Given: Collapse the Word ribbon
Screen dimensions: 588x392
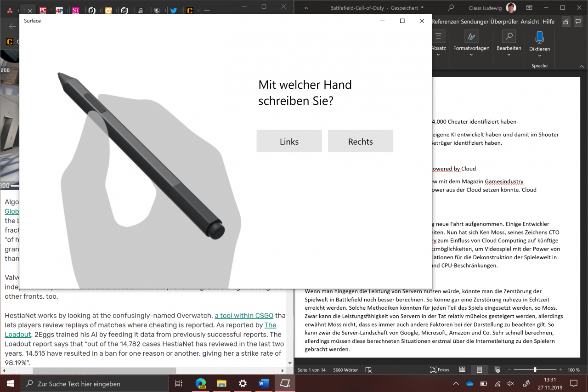Looking at the screenshot, I should 582,66.
